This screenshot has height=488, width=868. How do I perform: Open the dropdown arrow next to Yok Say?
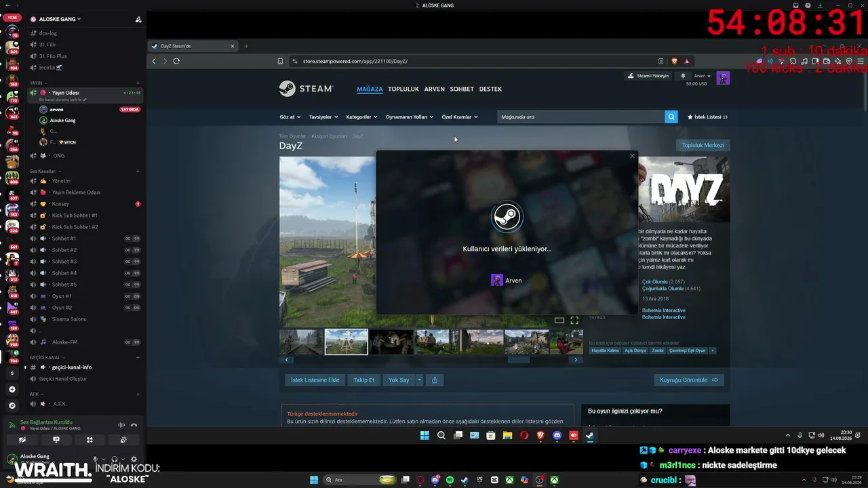(x=420, y=380)
